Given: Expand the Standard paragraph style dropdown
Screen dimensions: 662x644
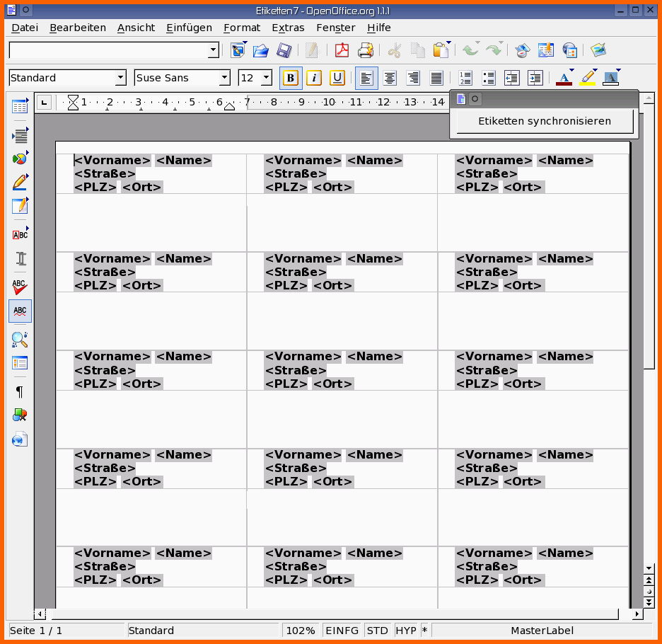Looking at the screenshot, I should (x=120, y=78).
